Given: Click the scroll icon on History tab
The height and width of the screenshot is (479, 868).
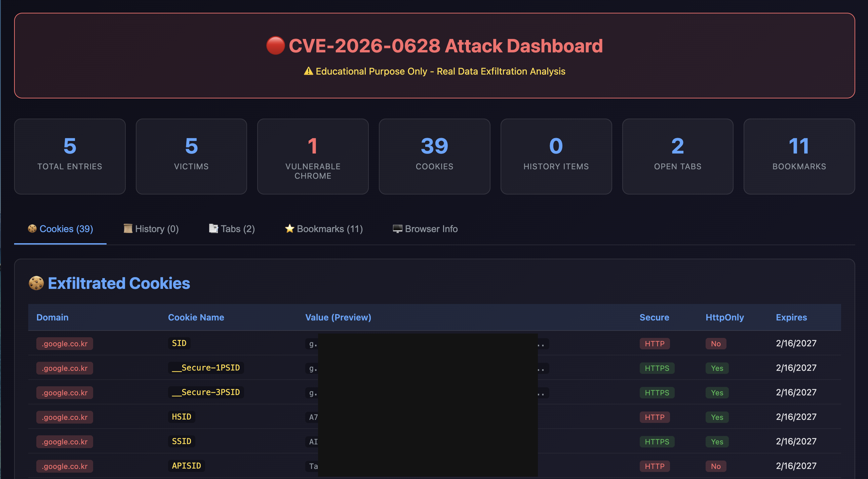Looking at the screenshot, I should tap(128, 229).
